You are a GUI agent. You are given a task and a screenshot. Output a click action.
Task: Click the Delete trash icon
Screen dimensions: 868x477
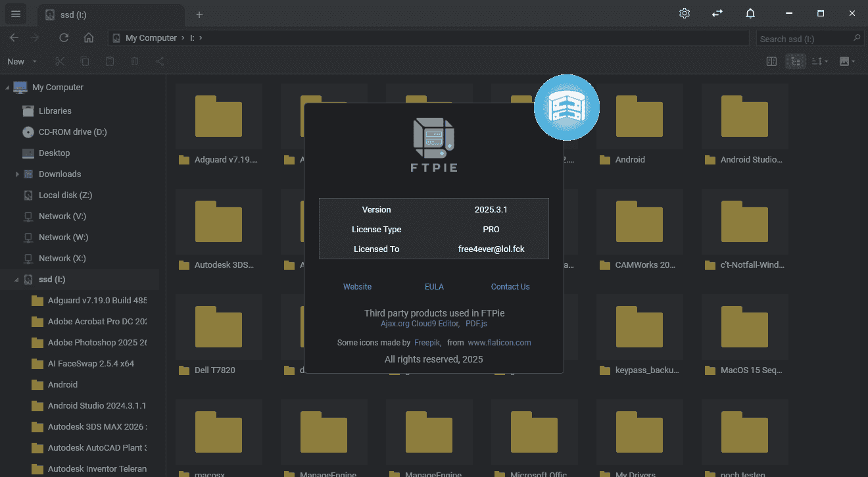(x=135, y=61)
